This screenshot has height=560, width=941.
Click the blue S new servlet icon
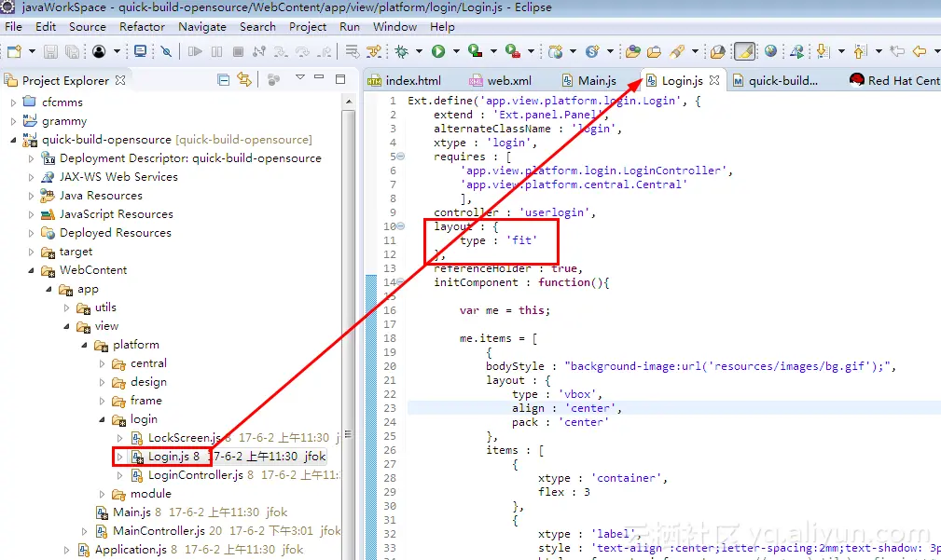click(x=592, y=51)
